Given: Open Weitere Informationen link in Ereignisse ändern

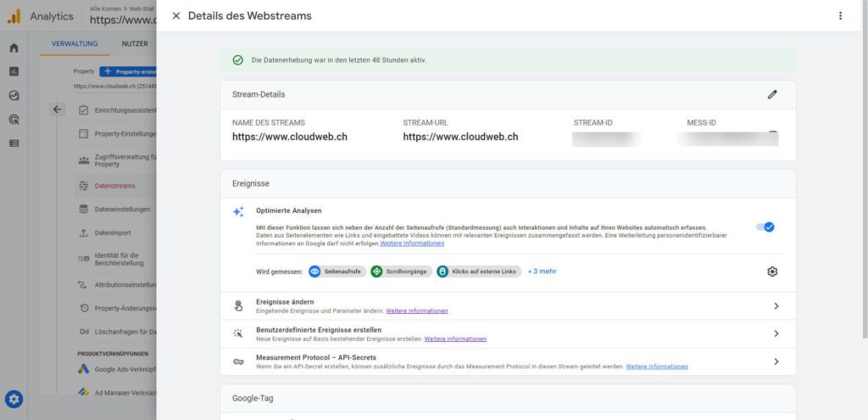Looking at the screenshot, I should pos(417,311).
